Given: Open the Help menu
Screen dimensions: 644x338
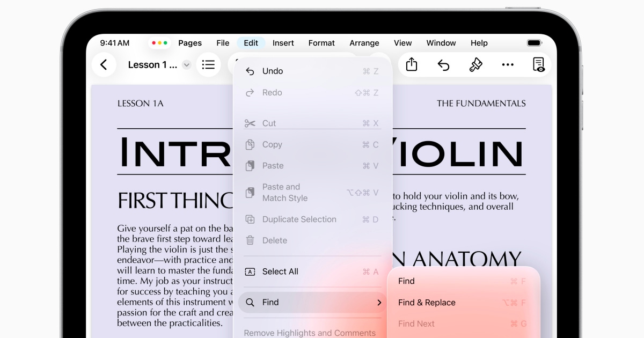Looking at the screenshot, I should [x=479, y=43].
